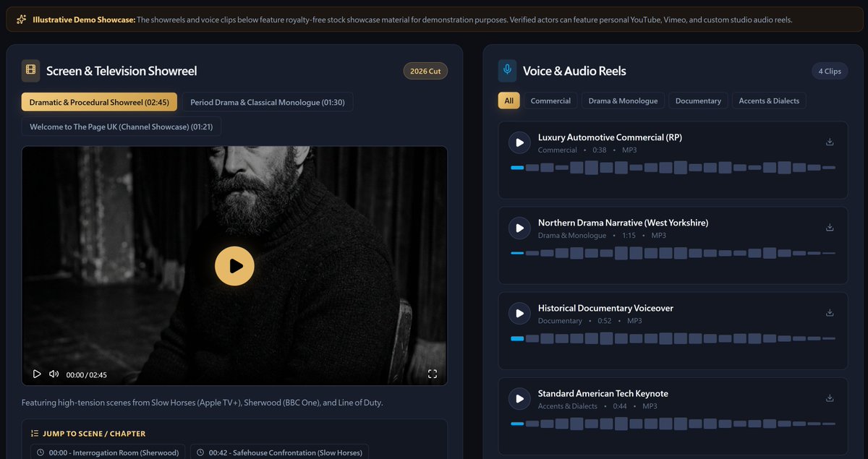Click the Voice & Audio Reels heading
Image resolution: width=868 pixels, height=459 pixels.
pyautogui.click(x=574, y=71)
